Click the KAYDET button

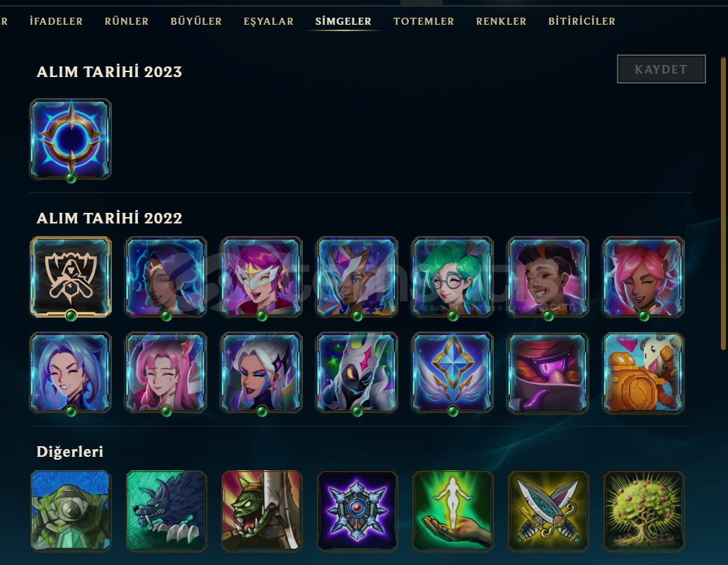pos(661,69)
